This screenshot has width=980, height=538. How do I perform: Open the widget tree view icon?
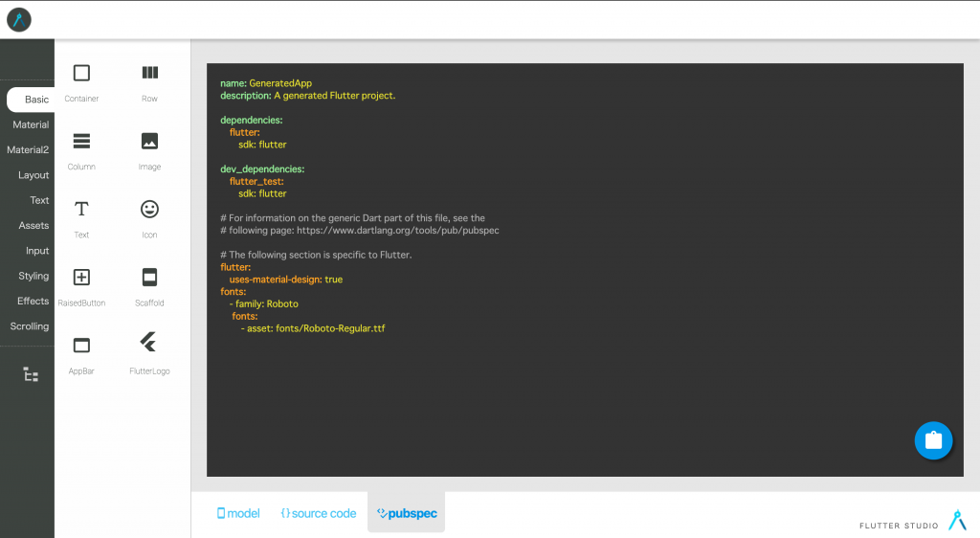point(31,374)
